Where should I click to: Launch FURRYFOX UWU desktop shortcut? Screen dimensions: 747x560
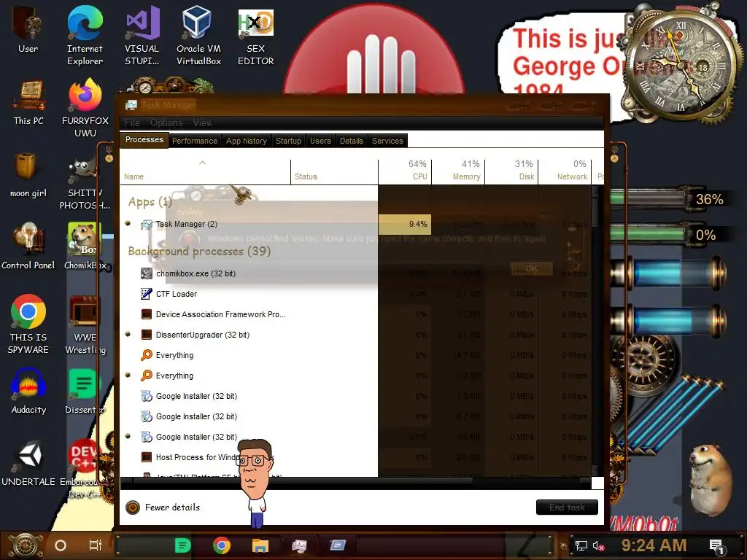click(85, 108)
